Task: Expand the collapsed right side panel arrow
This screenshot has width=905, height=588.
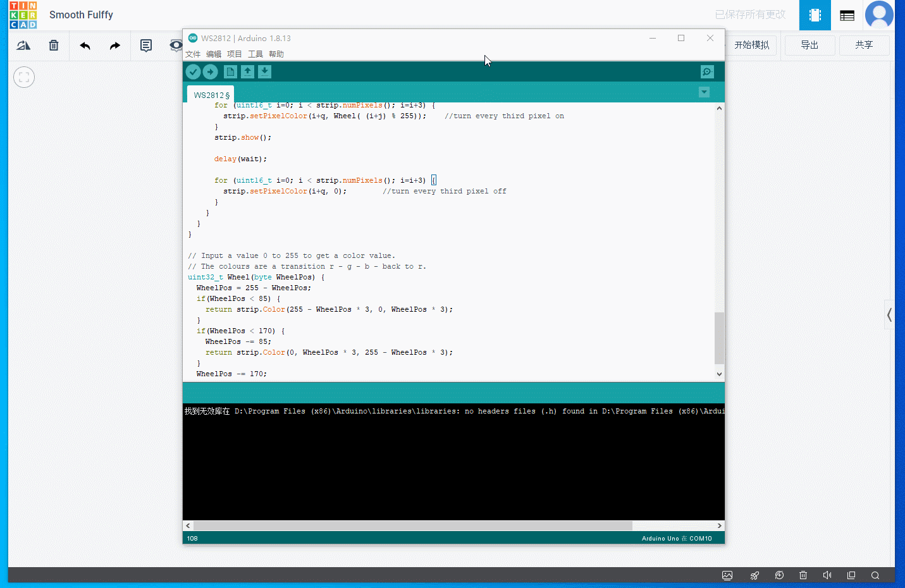Action: 889,314
